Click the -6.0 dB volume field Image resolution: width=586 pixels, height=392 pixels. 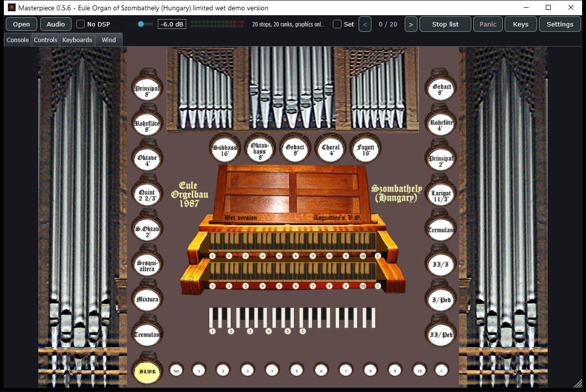(x=172, y=24)
